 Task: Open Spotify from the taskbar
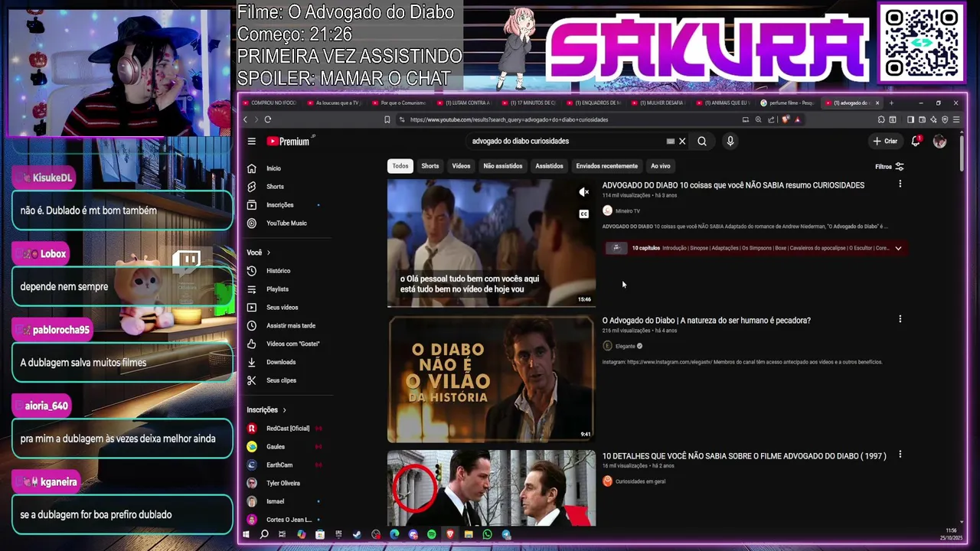pyautogui.click(x=432, y=534)
